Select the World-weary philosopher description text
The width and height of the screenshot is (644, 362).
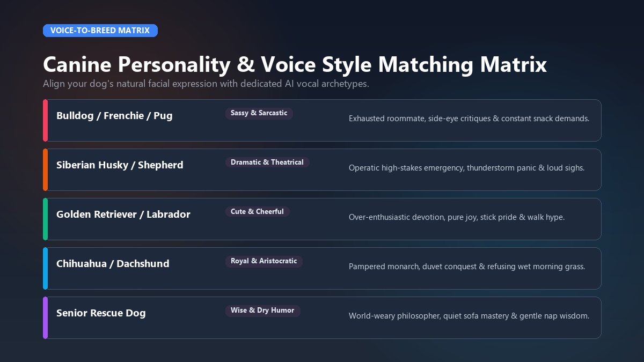click(x=469, y=316)
